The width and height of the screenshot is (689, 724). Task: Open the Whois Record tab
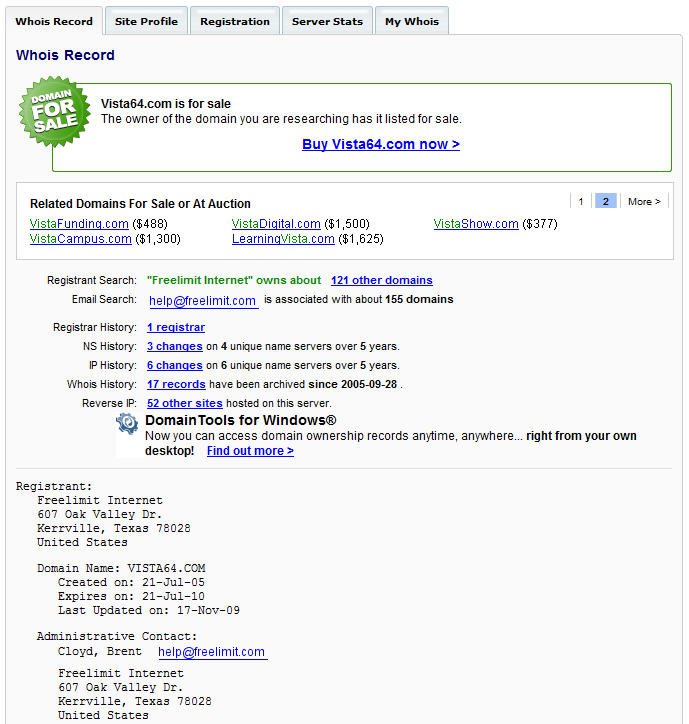click(54, 22)
